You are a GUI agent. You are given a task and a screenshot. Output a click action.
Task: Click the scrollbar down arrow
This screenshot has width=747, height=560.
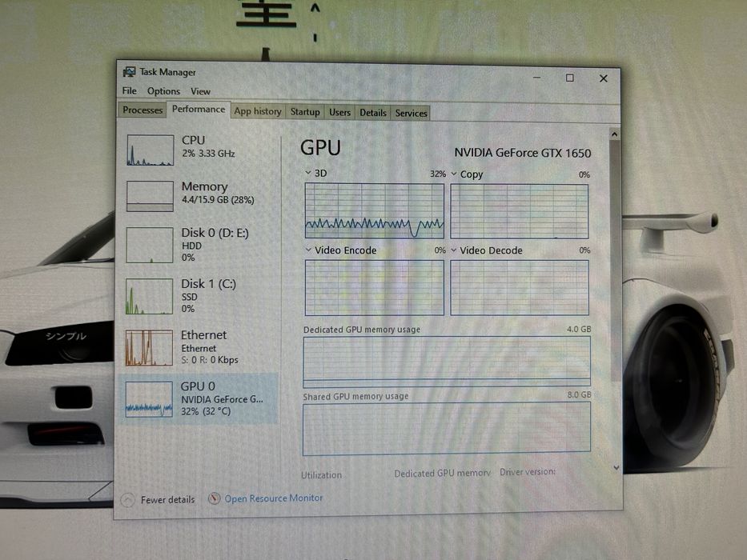[616, 468]
